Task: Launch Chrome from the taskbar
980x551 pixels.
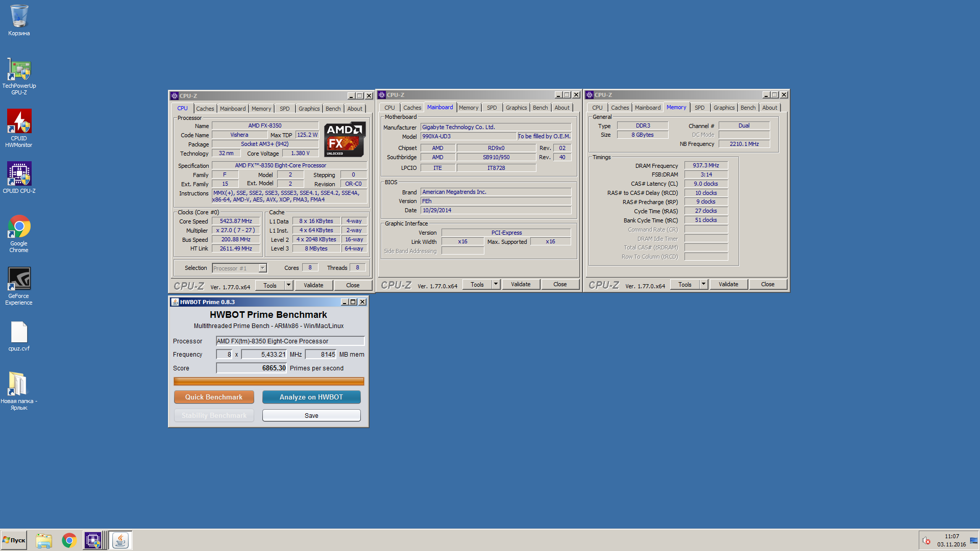Action: pyautogui.click(x=69, y=540)
